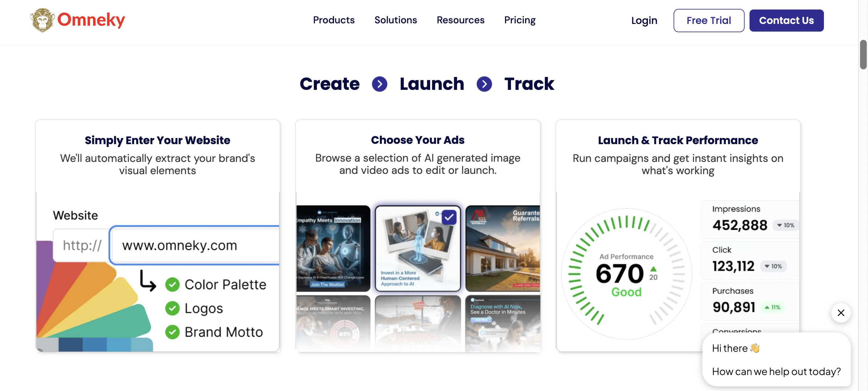Close the chat greeting popup
The width and height of the screenshot is (868, 391).
(x=840, y=313)
